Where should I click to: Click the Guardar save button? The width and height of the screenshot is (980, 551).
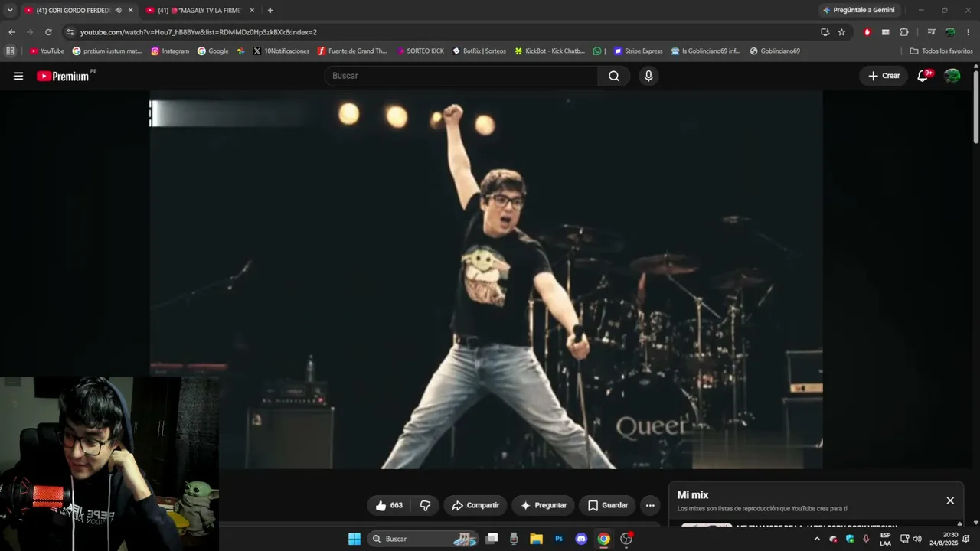pos(608,505)
